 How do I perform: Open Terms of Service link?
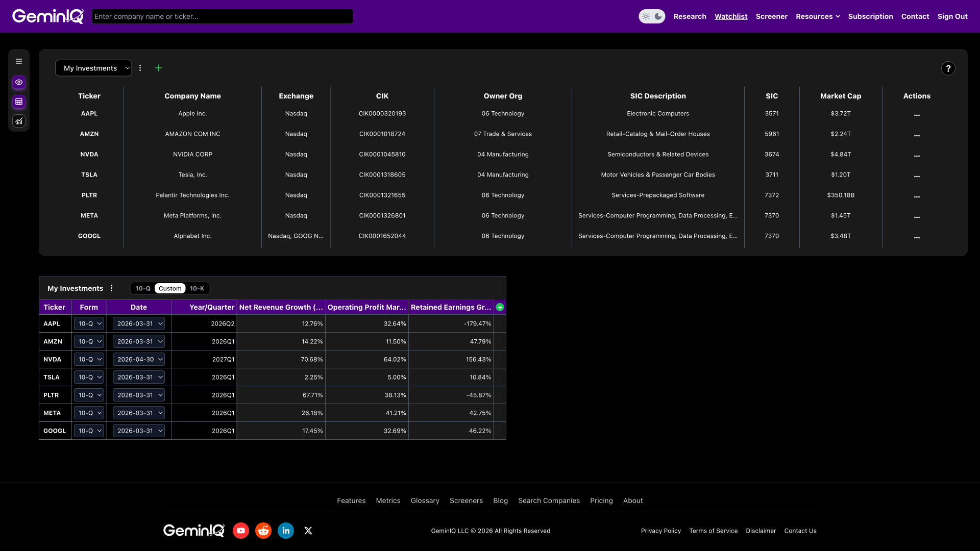714,531
